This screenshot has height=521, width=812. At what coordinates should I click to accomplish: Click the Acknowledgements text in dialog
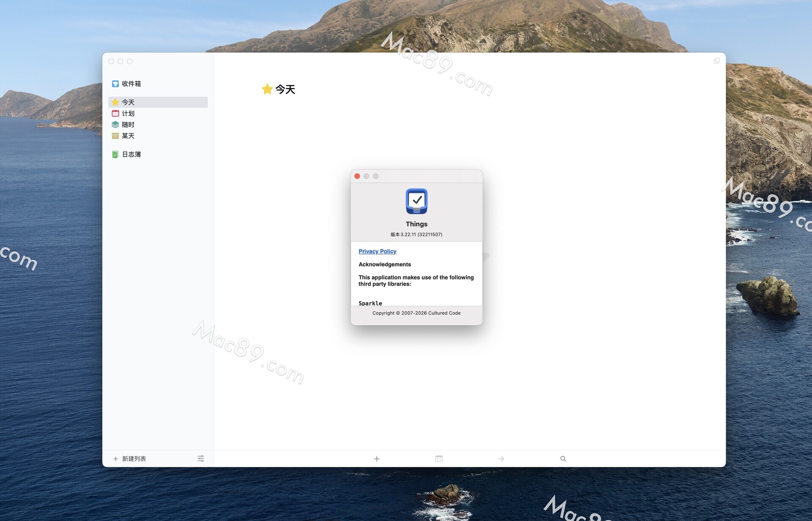coord(384,265)
